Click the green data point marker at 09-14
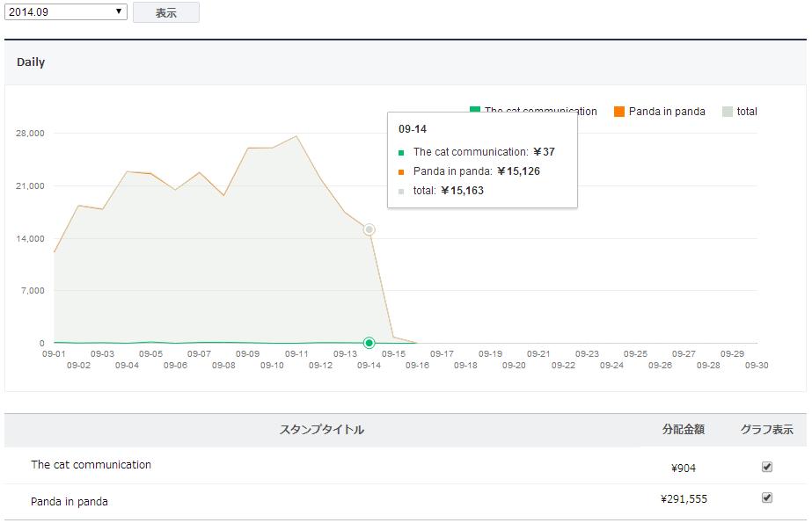Screen dimensions: 812x523 (369, 343)
